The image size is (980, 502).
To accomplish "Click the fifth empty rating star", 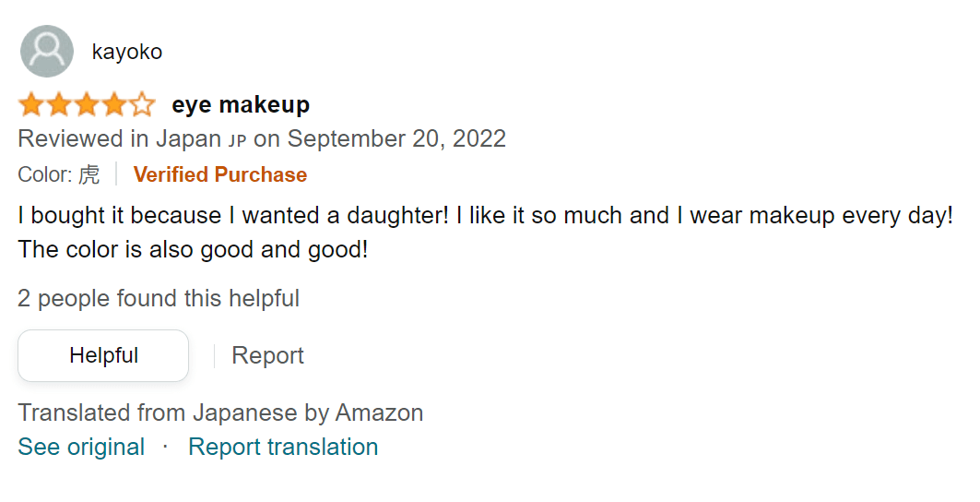I will [x=142, y=105].
